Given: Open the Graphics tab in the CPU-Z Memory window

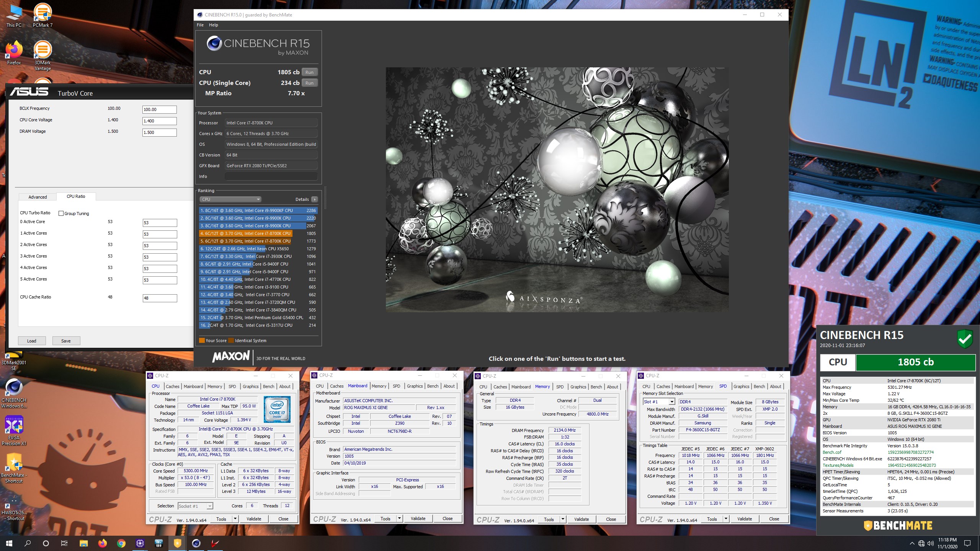Looking at the screenshot, I should point(578,387).
